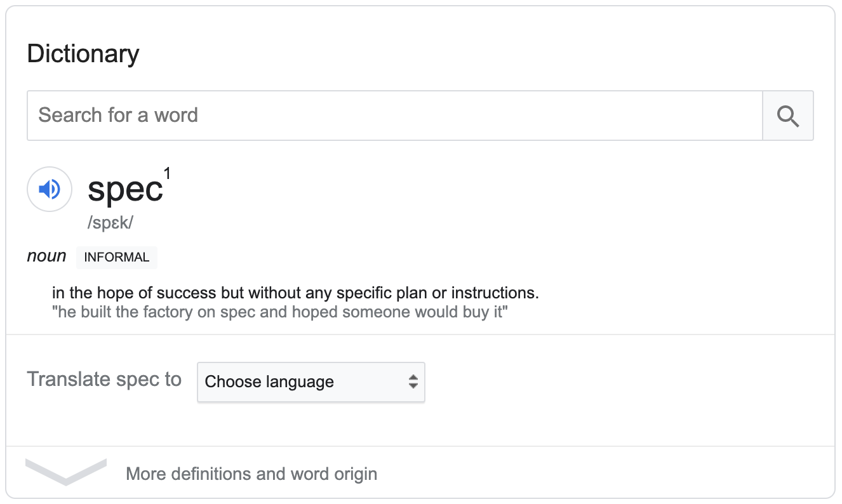
Task: Click the "noun" part-of-speech label
Action: [x=46, y=256]
